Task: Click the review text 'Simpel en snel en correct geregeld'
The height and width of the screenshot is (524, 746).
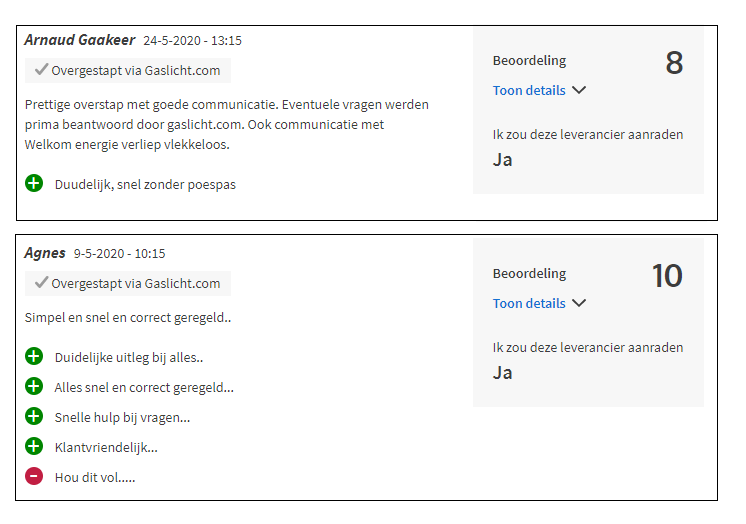Action: [128, 318]
